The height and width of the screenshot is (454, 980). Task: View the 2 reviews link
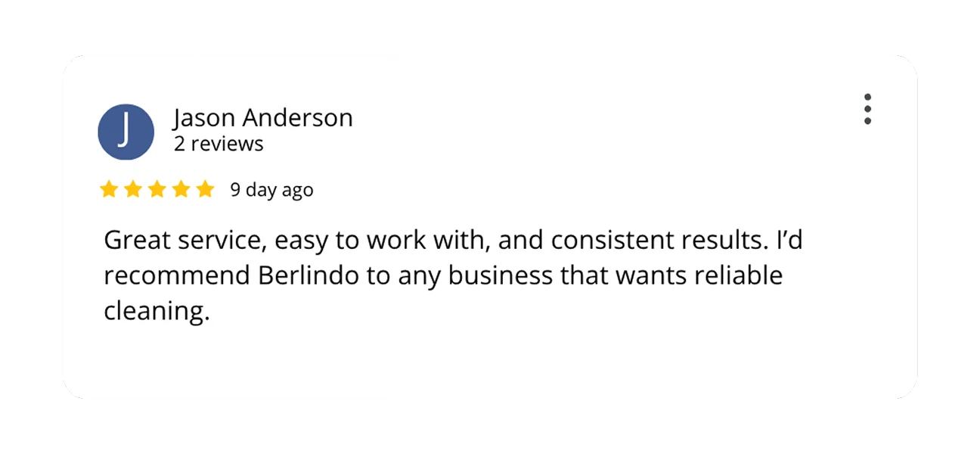(x=219, y=144)
